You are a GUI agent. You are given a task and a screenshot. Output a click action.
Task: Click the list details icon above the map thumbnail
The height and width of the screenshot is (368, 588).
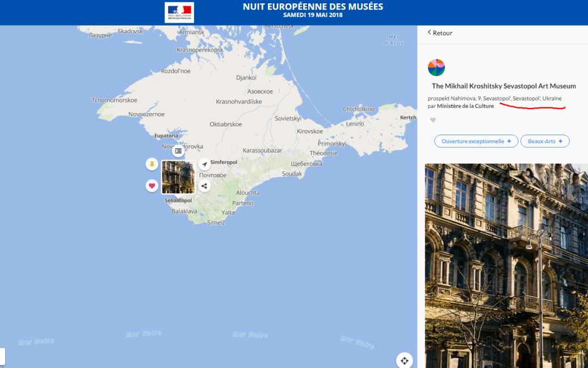click(178, 151)
